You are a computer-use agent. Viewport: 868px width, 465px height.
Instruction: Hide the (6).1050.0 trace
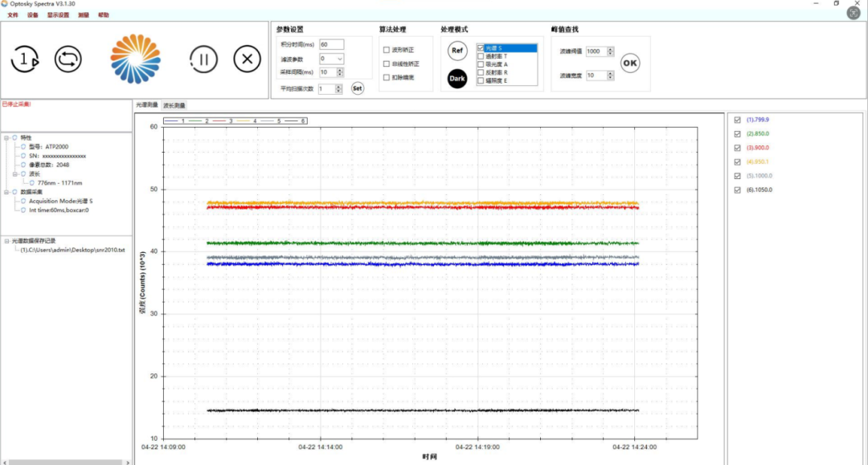737,190
